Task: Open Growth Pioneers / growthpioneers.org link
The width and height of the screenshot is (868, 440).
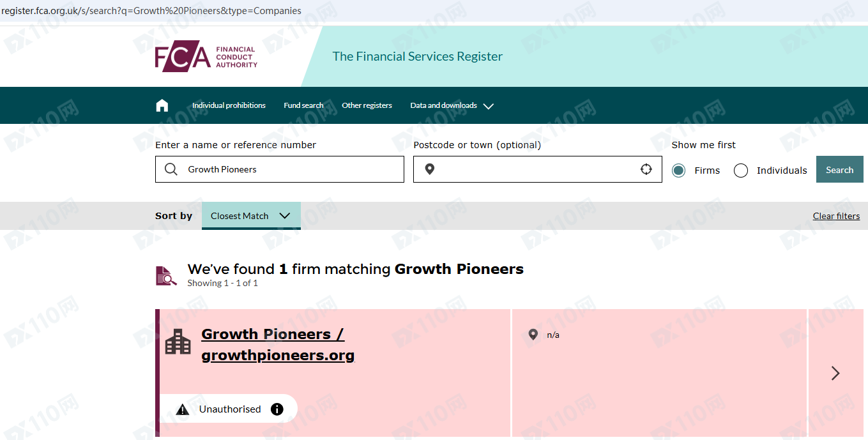Action: click(278, 344)
